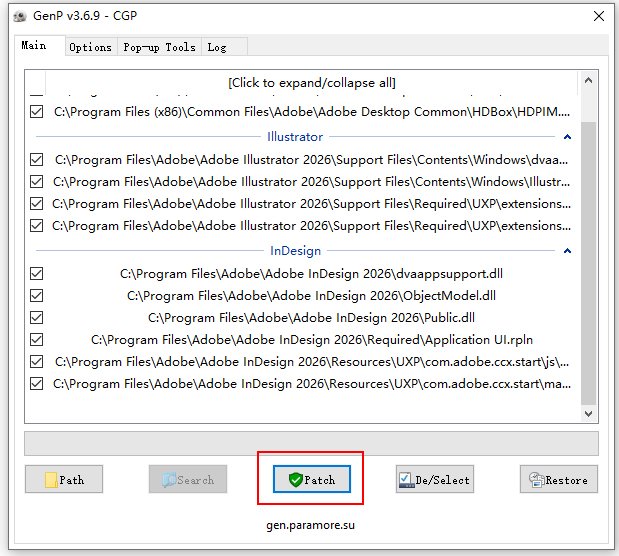The image size is (619, 556).
Task: Uncheck InDesign ObjectModel.dll checkbox
Action: click(37, 295)
